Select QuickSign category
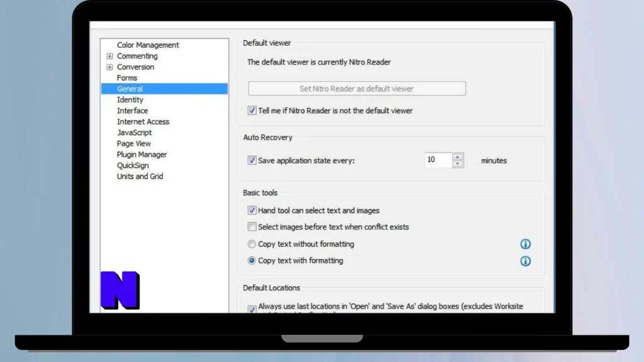This screenshot has width=644, height=362. tap(133, 165)
